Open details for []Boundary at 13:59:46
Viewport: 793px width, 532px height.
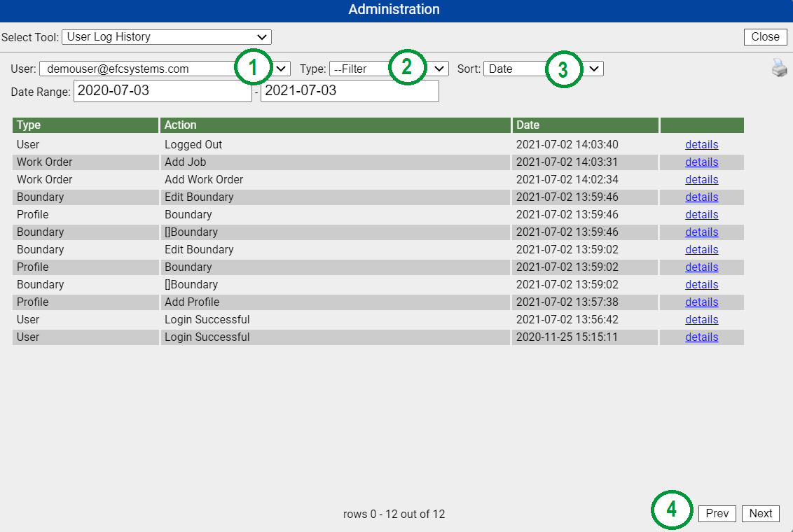tap(701, 232)
